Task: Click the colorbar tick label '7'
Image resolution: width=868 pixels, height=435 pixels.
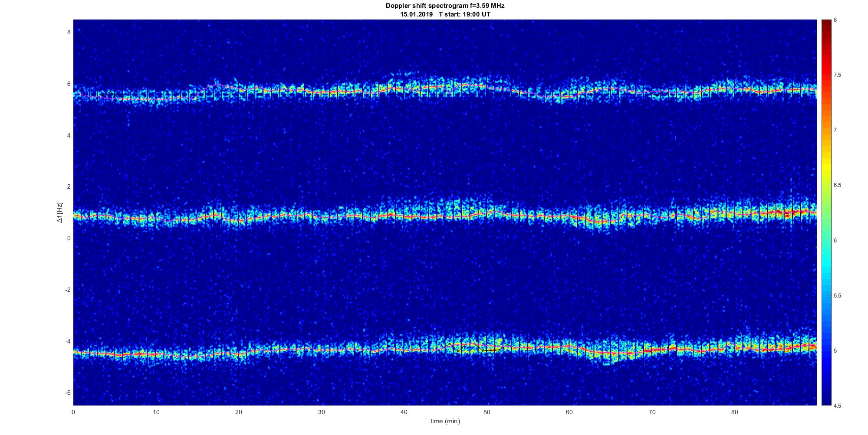Action: (835, 130)
